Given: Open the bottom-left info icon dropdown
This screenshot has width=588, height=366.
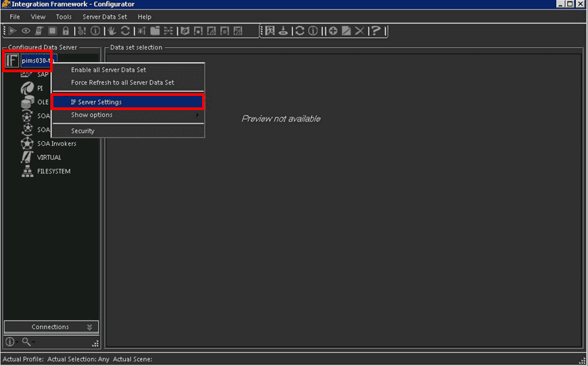Looking at the screenshot, I should pyautogui.click(x=11, y=342).
